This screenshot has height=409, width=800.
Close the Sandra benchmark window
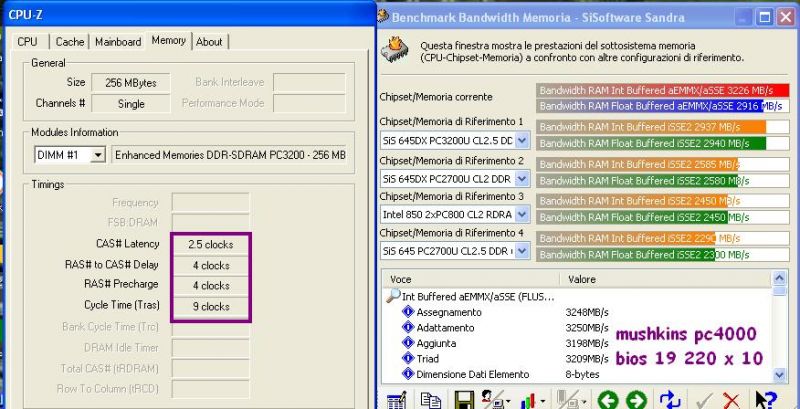tap(785, 17)
